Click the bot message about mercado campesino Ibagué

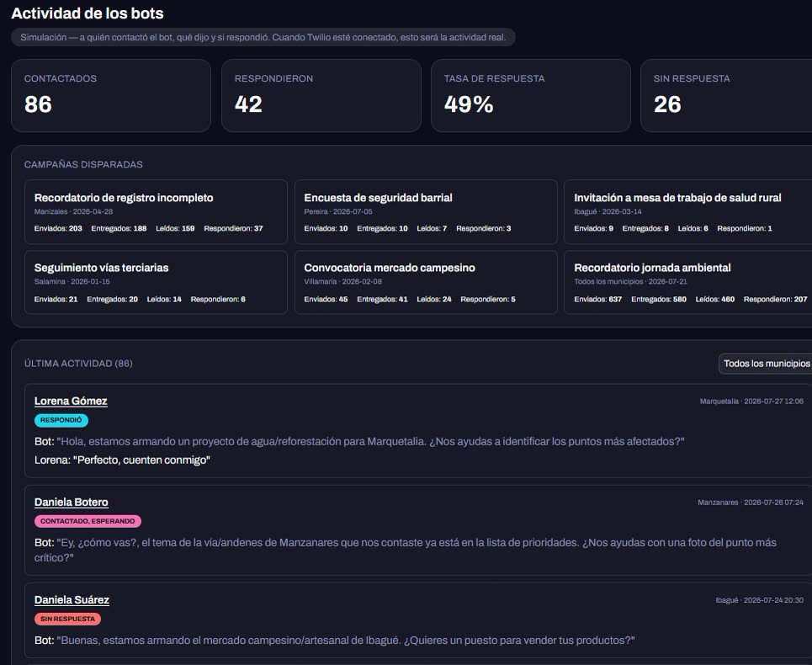coord(335,640)
